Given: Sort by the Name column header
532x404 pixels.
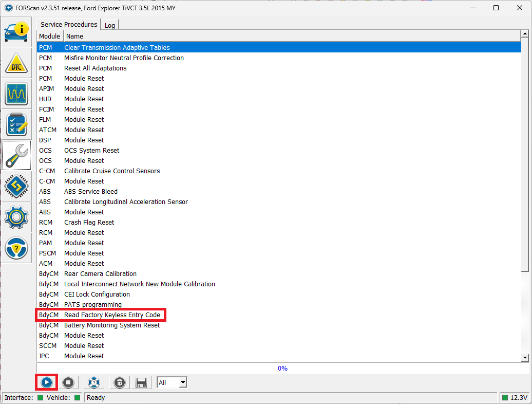Looking at the screenshot, I should point(292,36).
